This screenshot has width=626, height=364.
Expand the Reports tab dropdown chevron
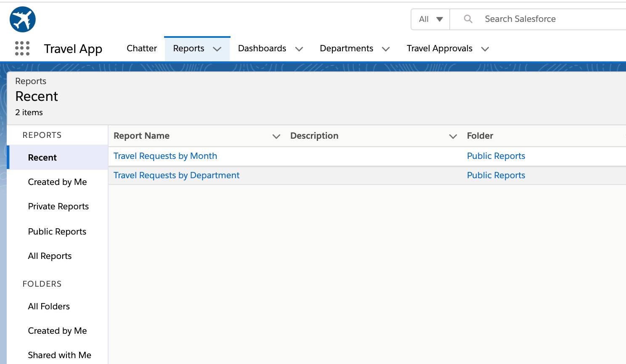click(217, 49)
